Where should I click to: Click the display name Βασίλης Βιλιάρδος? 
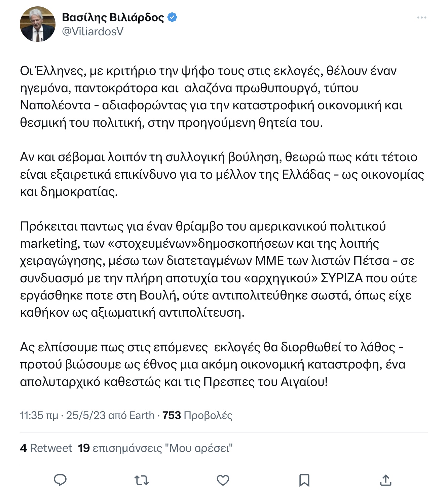coord(113,17)
